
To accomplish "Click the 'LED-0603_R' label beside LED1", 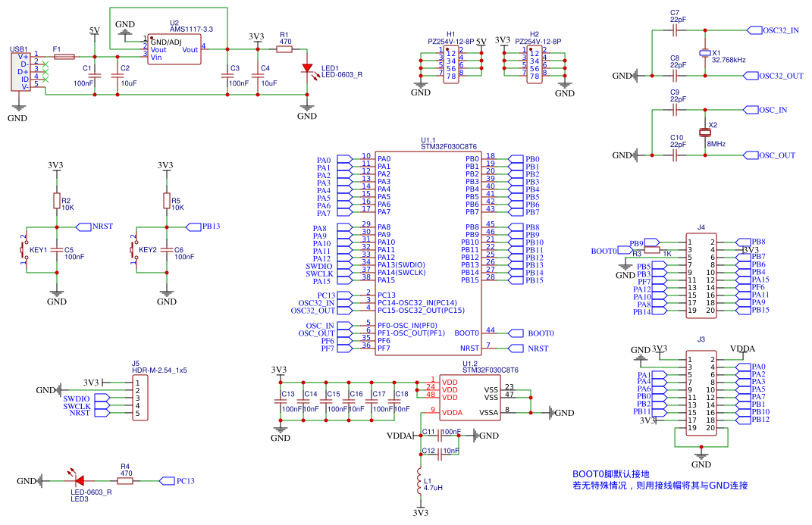I will (342, 74).
